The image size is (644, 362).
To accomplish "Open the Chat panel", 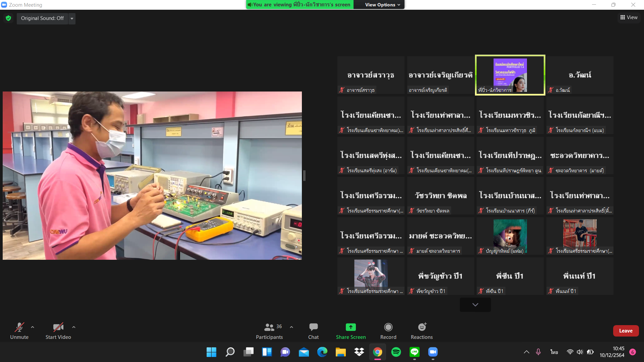I will 313,327.
